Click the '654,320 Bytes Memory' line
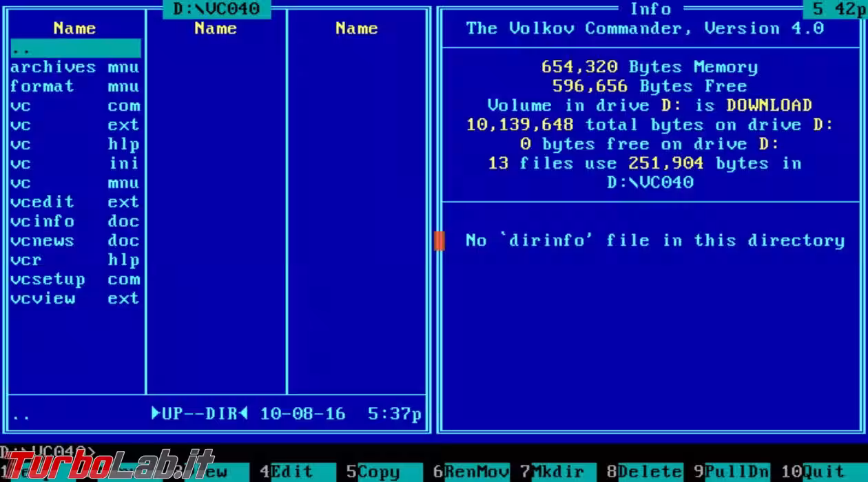This screenshot has width=868, height=482. [x=650, y=67]
